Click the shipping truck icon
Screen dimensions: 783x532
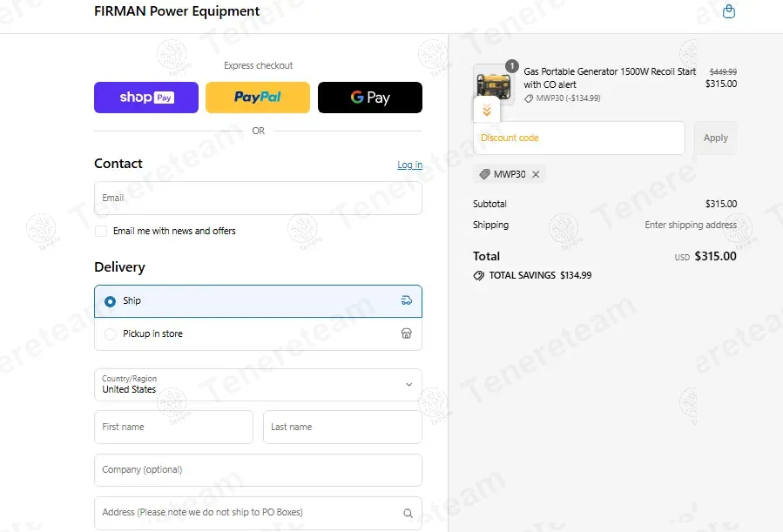coord(407,300)
